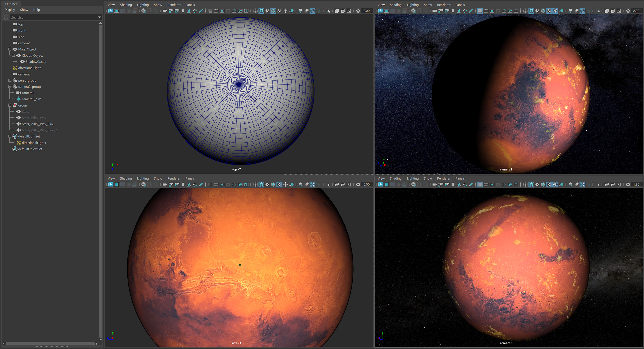Open Shading menu in top -Y panel
The image size is (644, 349).
tap(126, 5)
